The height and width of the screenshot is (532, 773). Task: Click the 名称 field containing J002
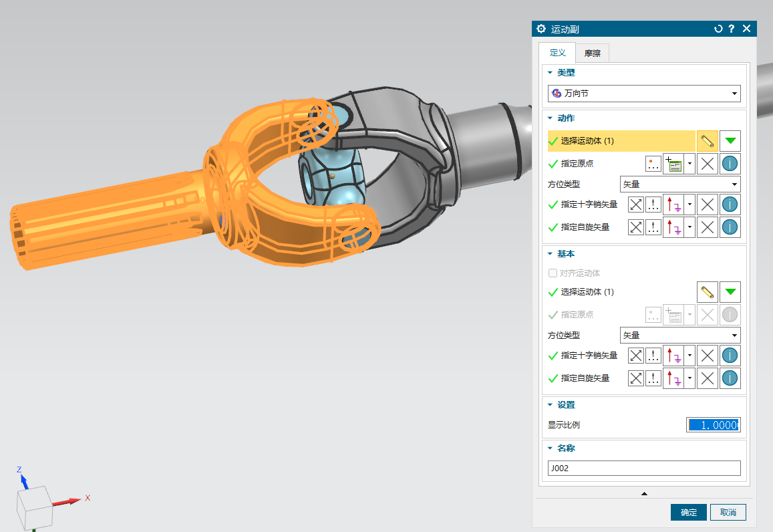(643, 469)
